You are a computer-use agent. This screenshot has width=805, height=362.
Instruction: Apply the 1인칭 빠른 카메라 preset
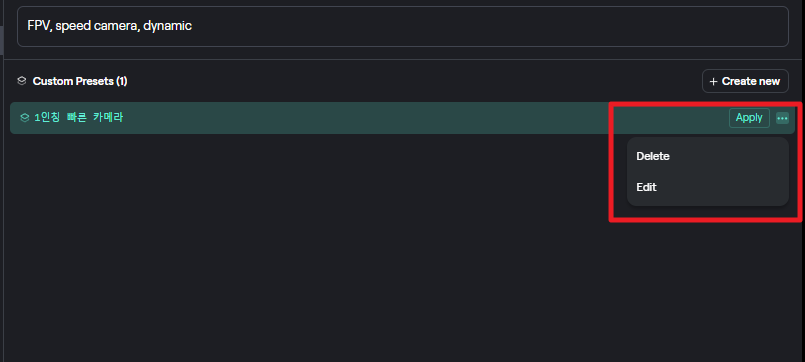click(749, 118)
